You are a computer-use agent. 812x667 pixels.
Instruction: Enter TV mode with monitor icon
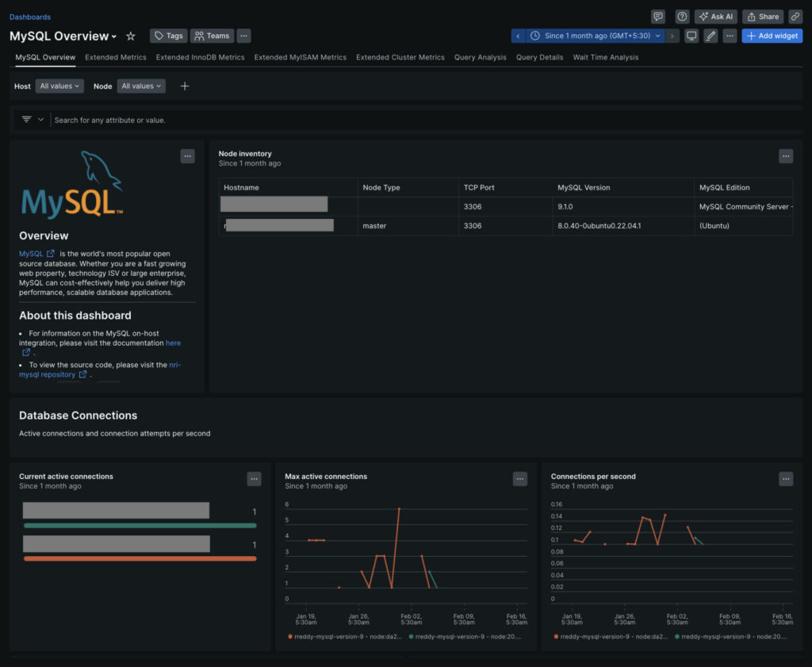pyautogui.click(x=691, y=36)
